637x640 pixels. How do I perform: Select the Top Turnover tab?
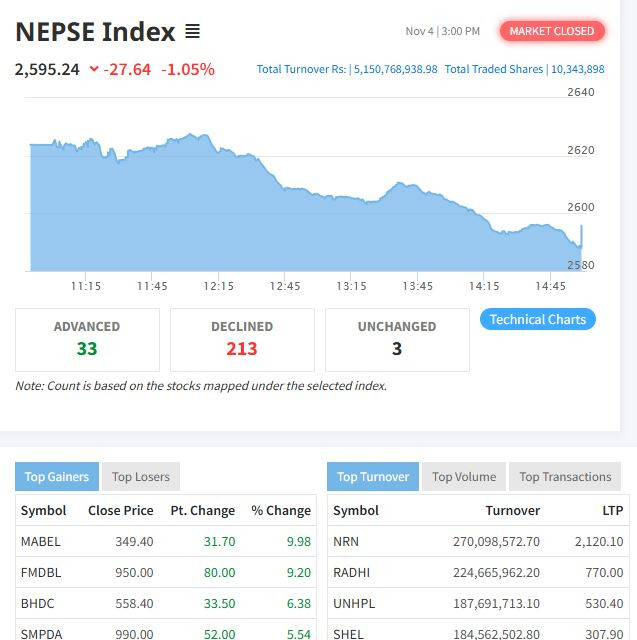point(372,477)
